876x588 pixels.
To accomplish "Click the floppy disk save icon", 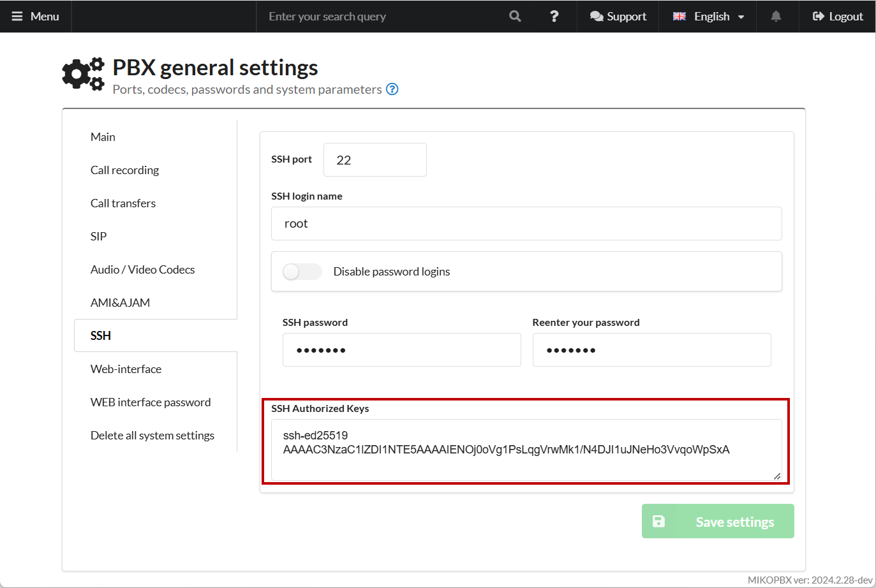I will coord(658,522).
